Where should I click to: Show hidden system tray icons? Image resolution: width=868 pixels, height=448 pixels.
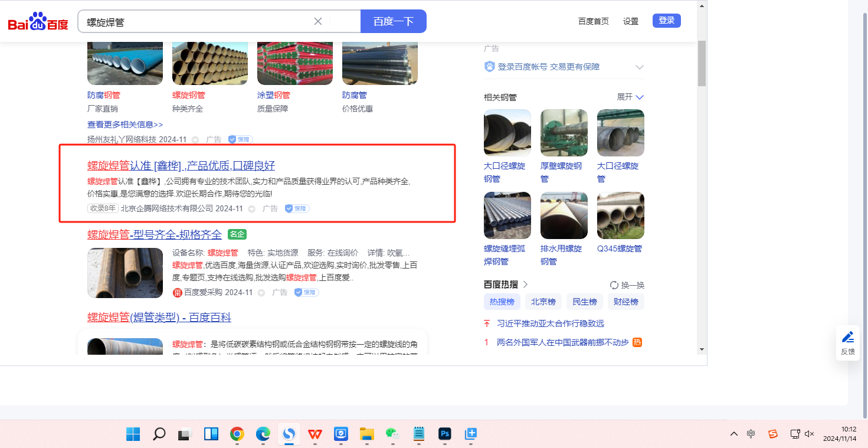pyautogui.click(x=734, y=434)
